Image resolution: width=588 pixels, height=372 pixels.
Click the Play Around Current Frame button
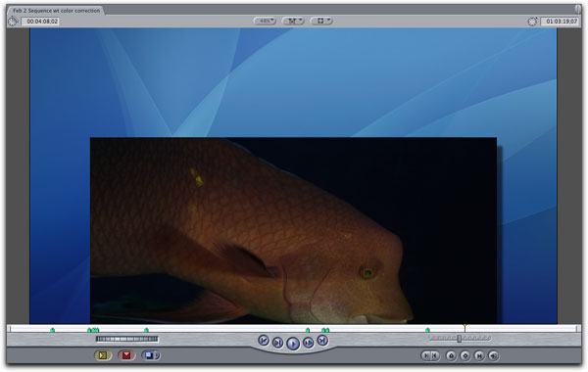(x=309, y=343)
